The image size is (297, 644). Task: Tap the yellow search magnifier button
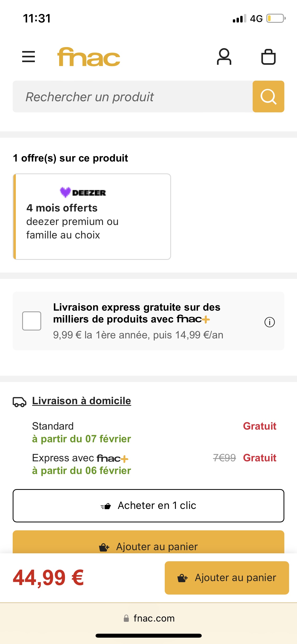(268, 96)
